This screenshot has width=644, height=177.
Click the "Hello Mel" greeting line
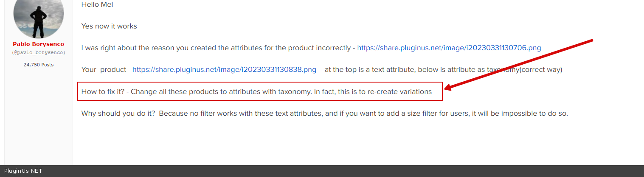pyautogui.click(x=97, y=5)
